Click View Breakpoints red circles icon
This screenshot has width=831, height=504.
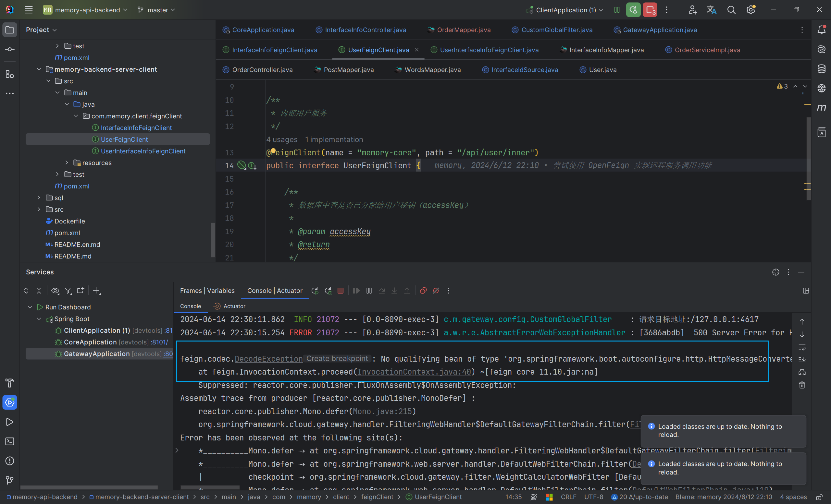click(x=423, y=291)
